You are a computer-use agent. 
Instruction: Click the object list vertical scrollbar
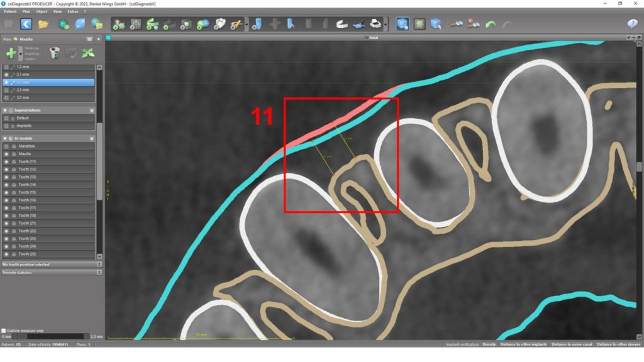[x=99, y=162]
